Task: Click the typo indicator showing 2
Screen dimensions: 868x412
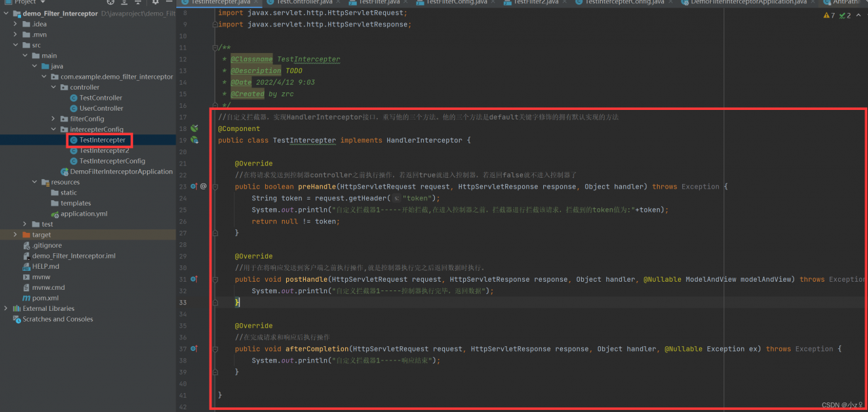Action: [x=845, y=15]
